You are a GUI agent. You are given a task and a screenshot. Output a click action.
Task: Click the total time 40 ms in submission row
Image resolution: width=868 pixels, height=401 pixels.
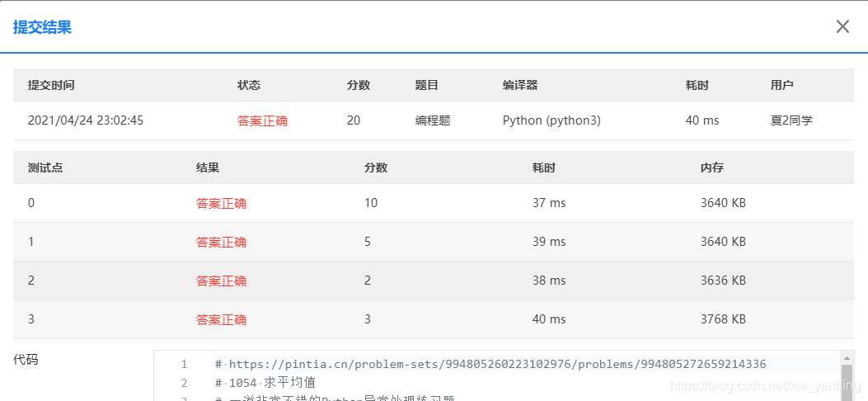coord(702,120)
